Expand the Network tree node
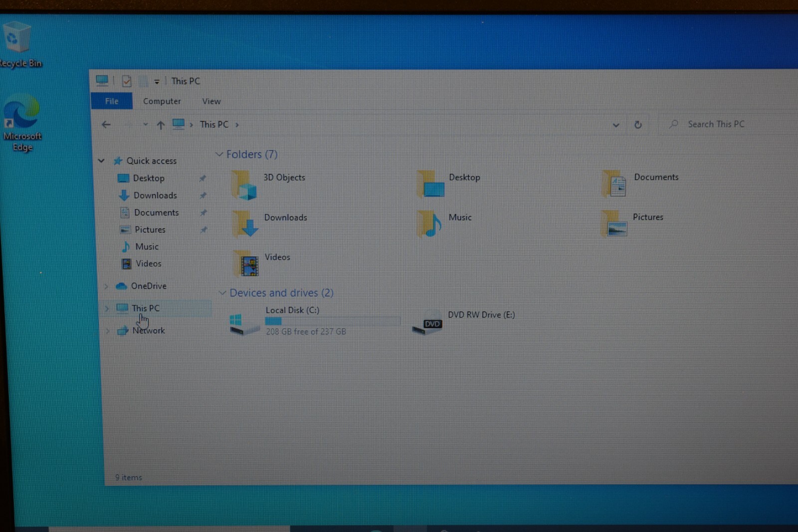Screen dimensions: 798x532 [108, 331]
